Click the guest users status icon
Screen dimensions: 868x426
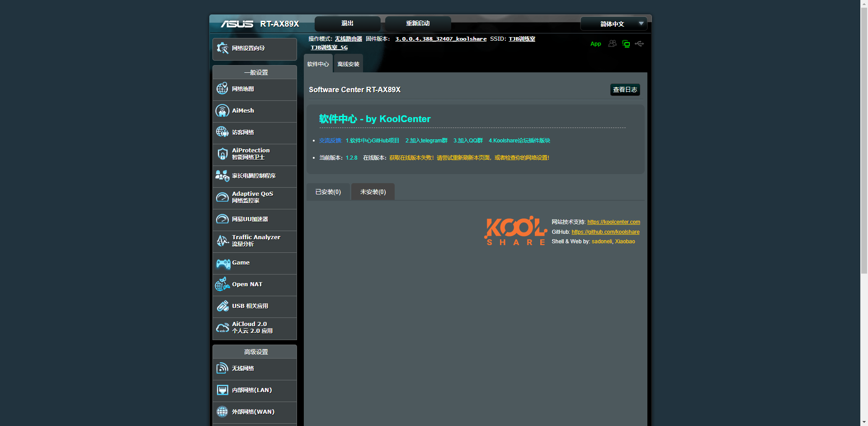[x=612, y=44]
